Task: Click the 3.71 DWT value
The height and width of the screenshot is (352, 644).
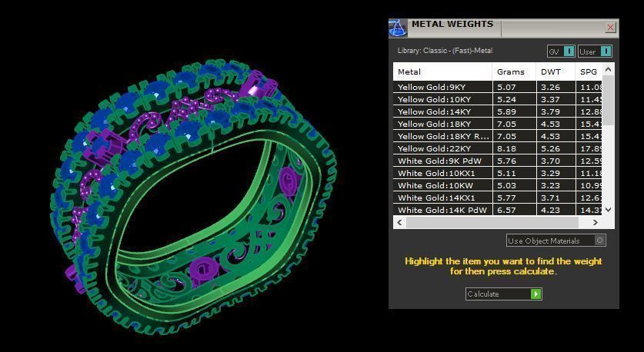Action: (550, 198)
